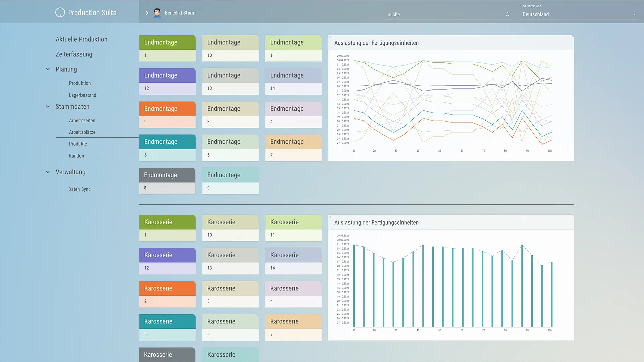Click the gray Endmontage 8 tile
The image size is (644, 362).
click(167, 181)
